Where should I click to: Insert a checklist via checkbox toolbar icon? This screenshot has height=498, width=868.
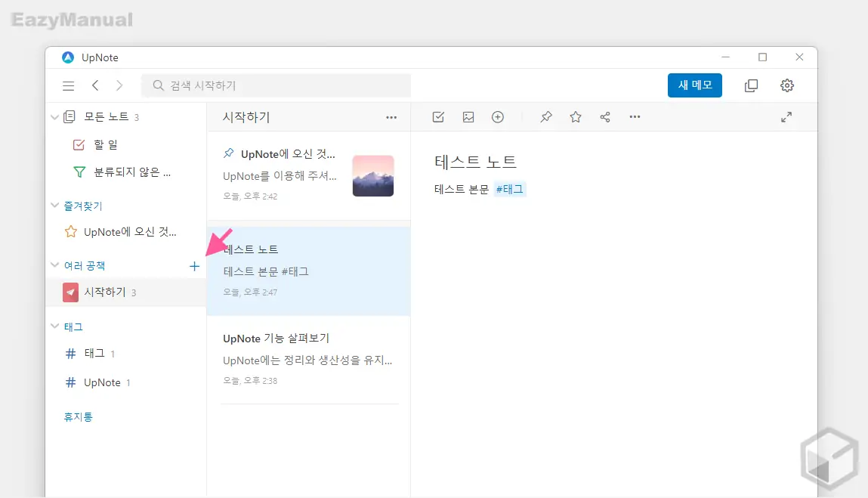coord(438,117)
